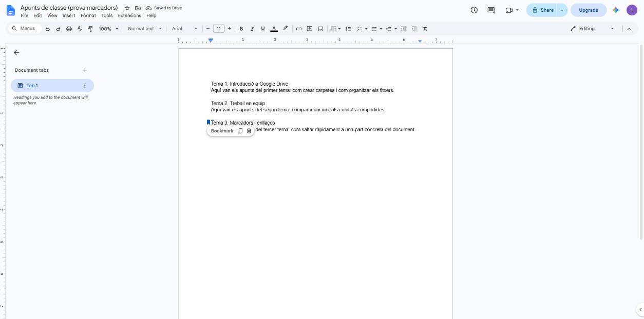
Task: Print the document using the printer icon
Action: tap(69, 29)
